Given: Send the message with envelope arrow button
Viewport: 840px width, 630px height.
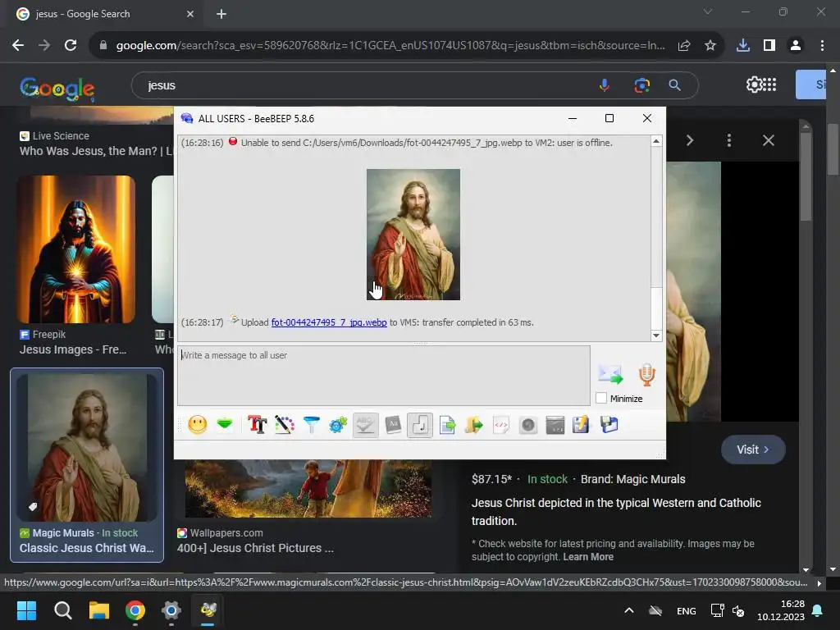Looking at the screenshot, I should click(610, 374).
